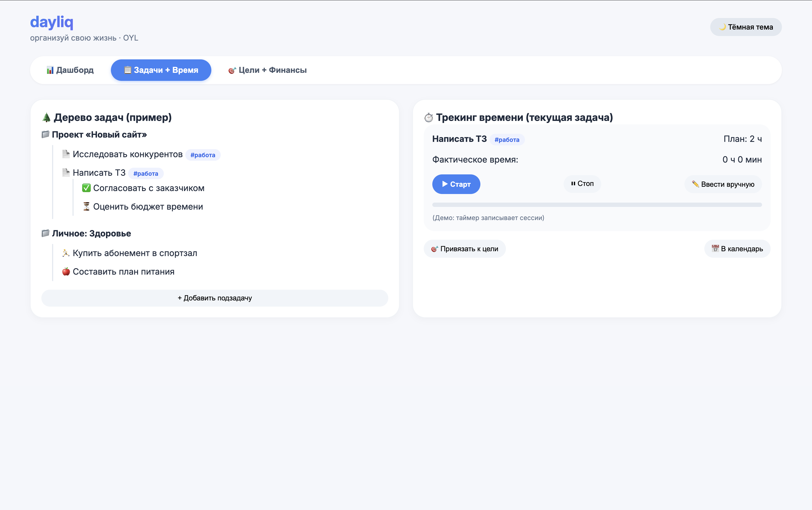This screenshot has width=812, height=510.
Task: Uncheck the completed task «Согласовать с заказчиком»
Action: click(87, 188)
